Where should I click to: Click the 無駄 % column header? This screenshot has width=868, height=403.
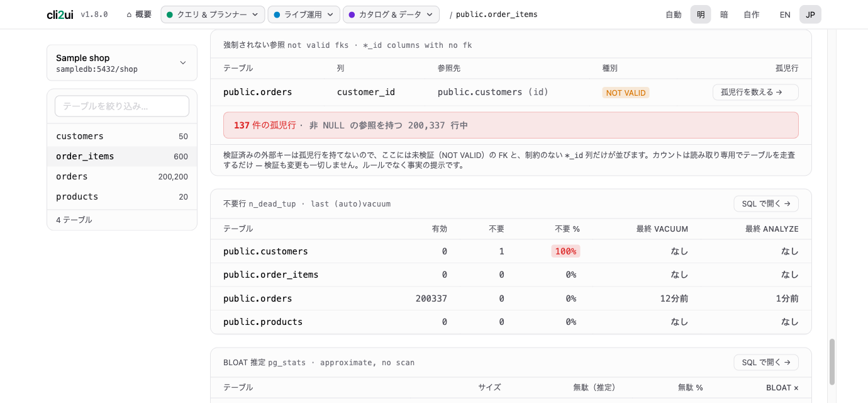[691, 387]
